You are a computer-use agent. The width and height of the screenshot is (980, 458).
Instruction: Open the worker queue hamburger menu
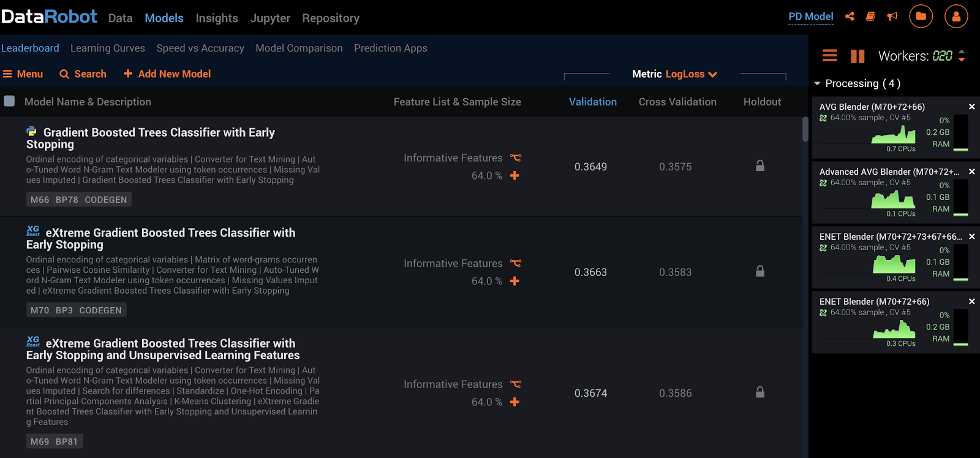(x=830, y=56)
